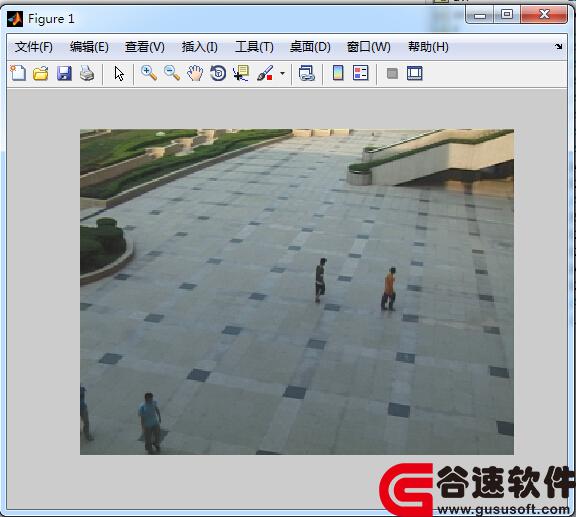Image resolution: width=576 pixels, height=517 pixels.
Task: Open the 文件(F) menu
Action: [34, 47]
